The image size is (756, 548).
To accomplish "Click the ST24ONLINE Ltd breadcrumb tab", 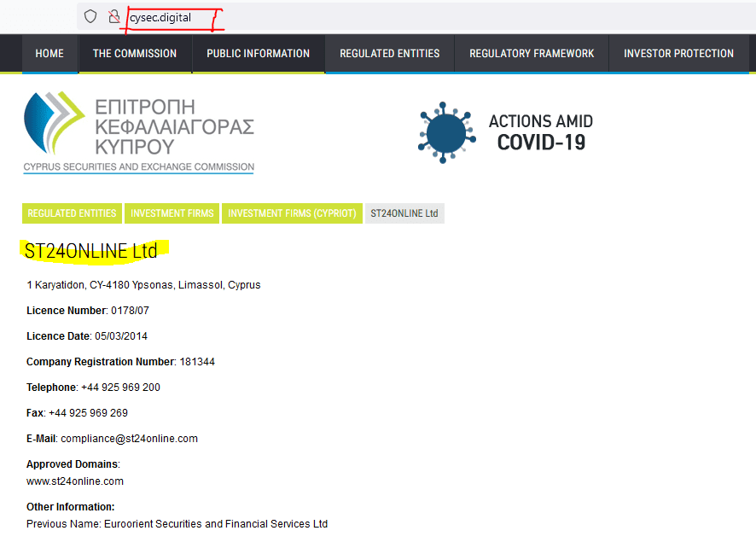I will pyautogui.click(x=404, y=213).
